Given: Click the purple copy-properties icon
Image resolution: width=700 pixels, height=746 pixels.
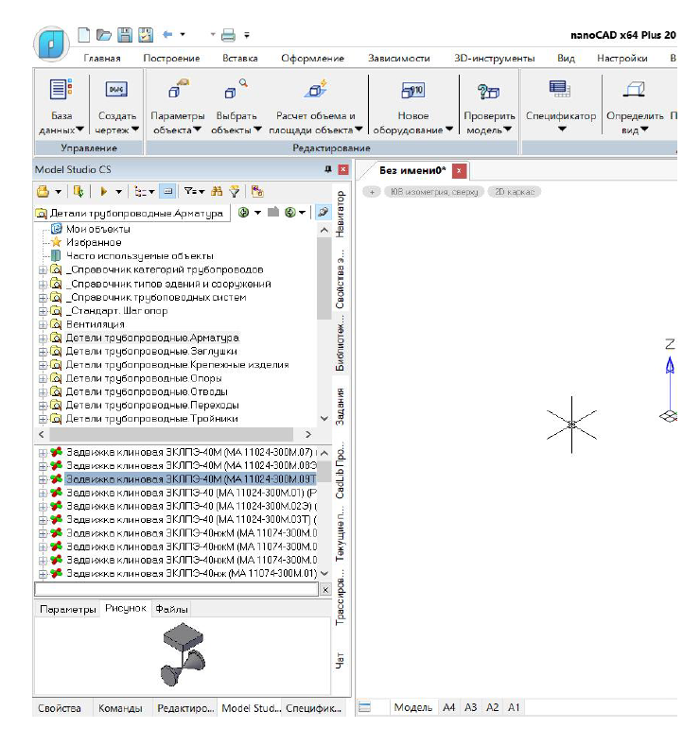Looking at the screenshot, I should pyautogui.click(x=257, y=191).
